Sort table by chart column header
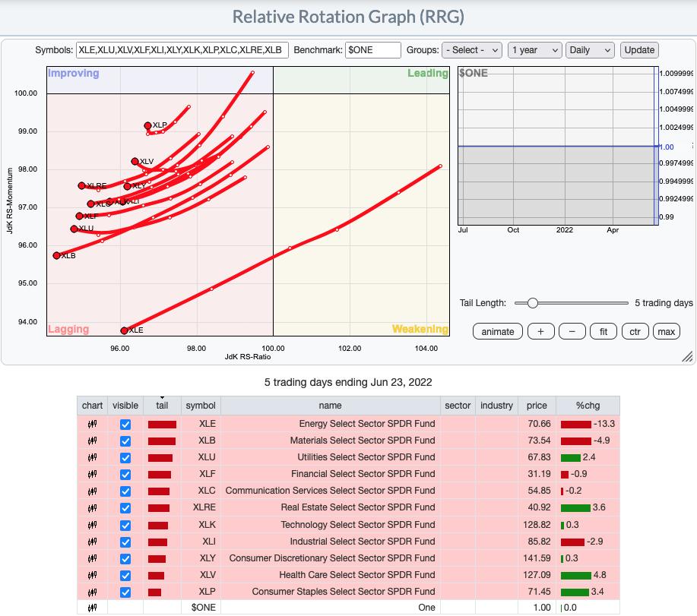697x616 pixels. tap(92, 406)
